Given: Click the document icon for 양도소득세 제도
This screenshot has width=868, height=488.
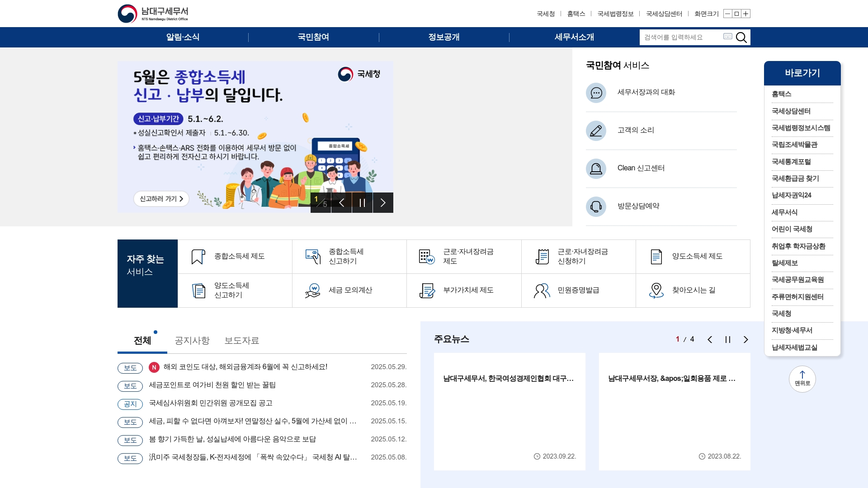Looking at the screenshot, I should point(656,257).
